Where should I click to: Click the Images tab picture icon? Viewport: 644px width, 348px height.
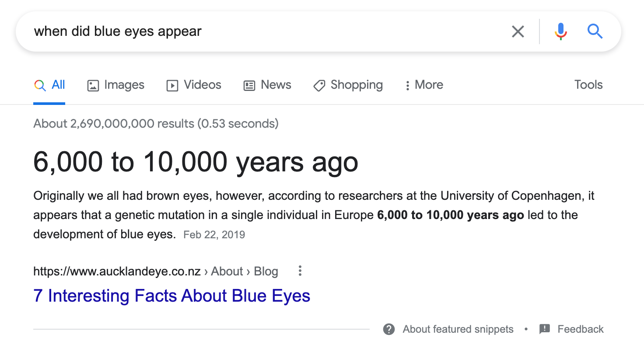[x=93, y=85]
